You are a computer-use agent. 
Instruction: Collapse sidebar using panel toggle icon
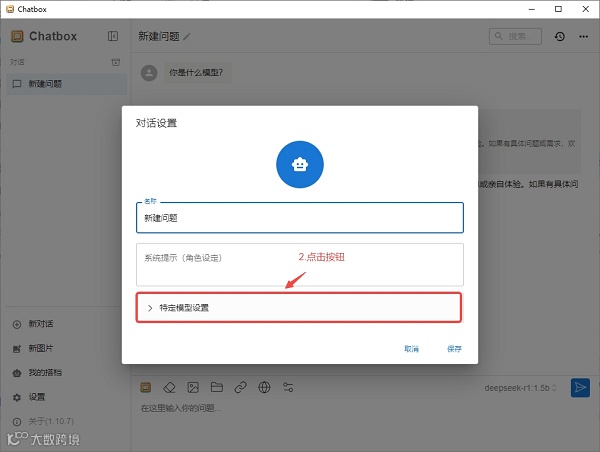pos(113,36)
